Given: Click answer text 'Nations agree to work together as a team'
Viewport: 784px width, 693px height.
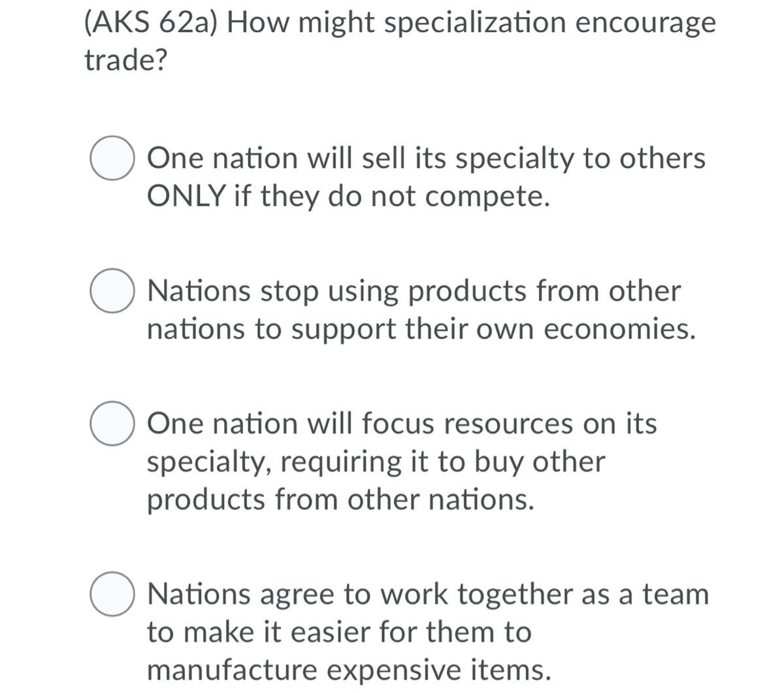Looking at the screenshot, I should point(428,594).
